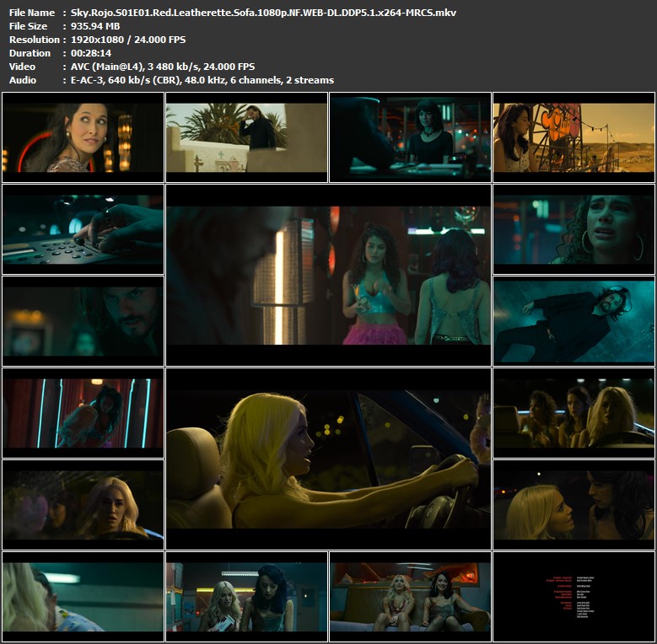This screenshot has height=644, width=657.
Task: Click the file name text ending in MRCS.mkv
Action: (263, 13)
